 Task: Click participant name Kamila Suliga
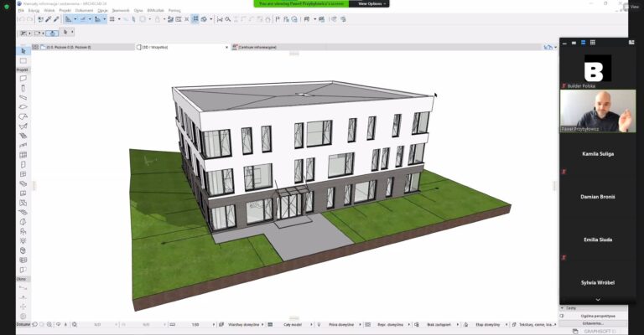(598, 154)
